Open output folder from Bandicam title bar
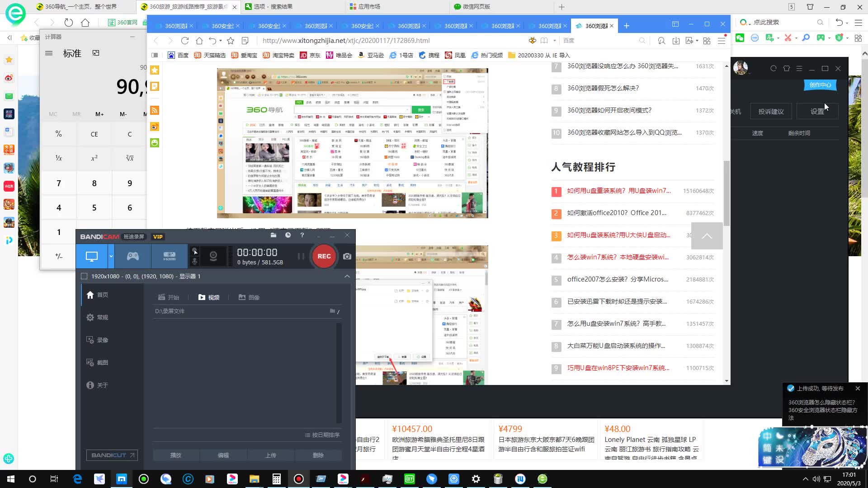The height and width of the screenshot is (488, 868). pos(274,235)
